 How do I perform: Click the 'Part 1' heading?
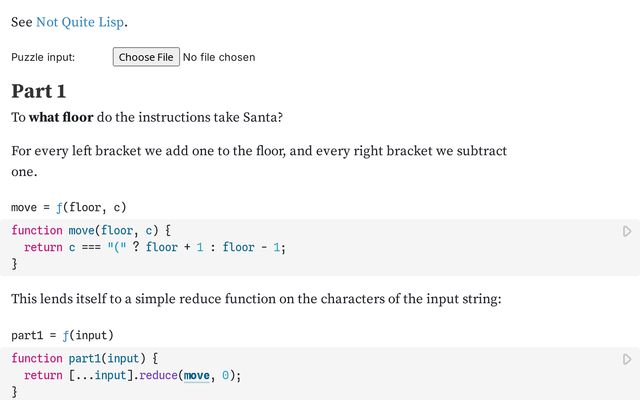[x=39, y=91]
